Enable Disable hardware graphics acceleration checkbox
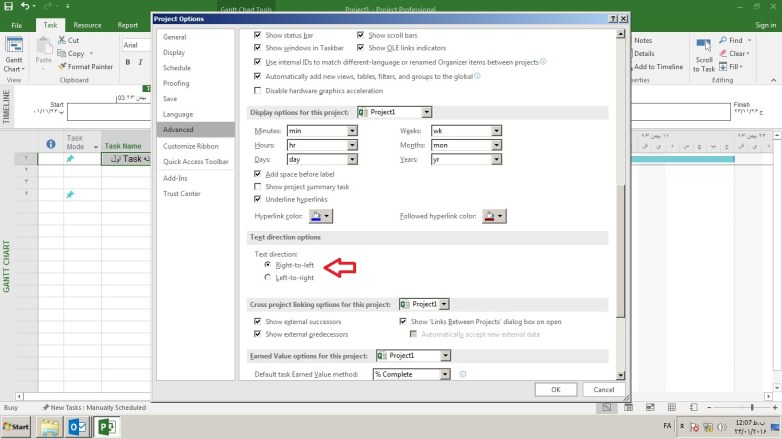This screenshot has height=439, width=782. click(258, 90)
